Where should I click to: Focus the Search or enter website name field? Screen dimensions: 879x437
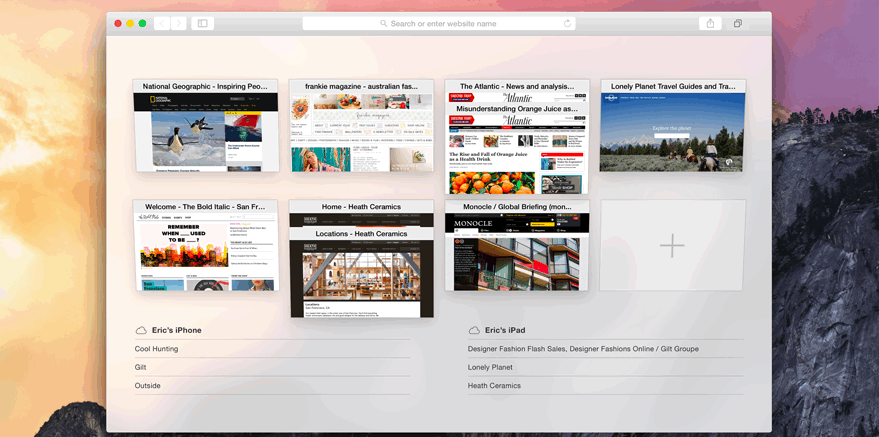coord(439,24)
